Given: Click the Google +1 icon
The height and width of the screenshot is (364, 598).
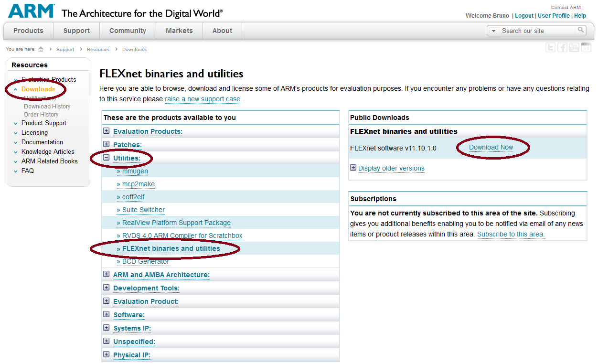Looking at the screenshot, I should pos(586,47).
